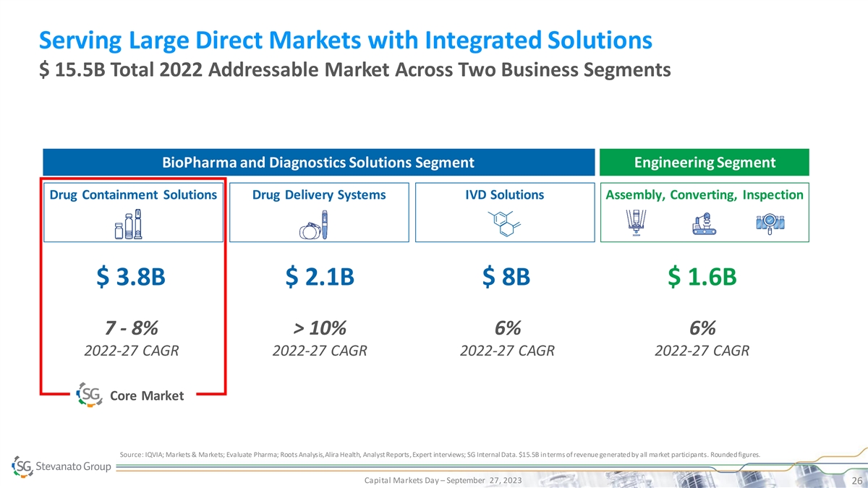Select the green Engineering Segment header
This screenshot has width=868, height=488.
coord(704,163)
